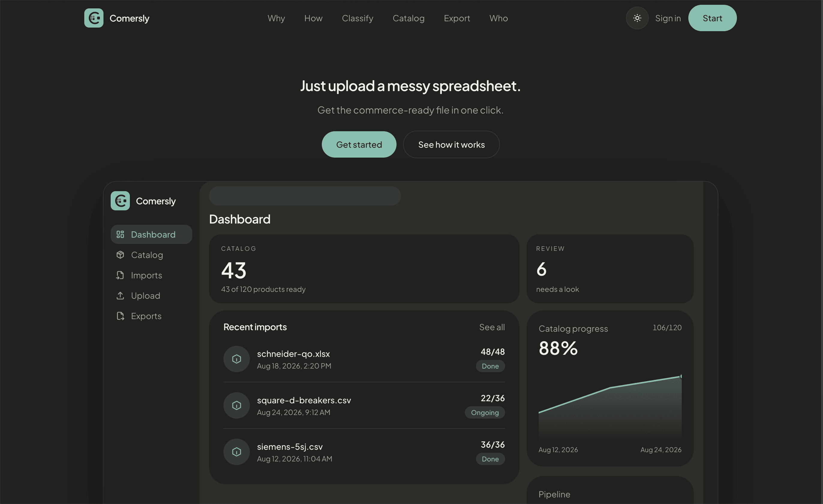Image resolution: width=823 pixels, height=504 pixels.
Task: Click the Catalog card's number 43
Action: pos(233,270)
